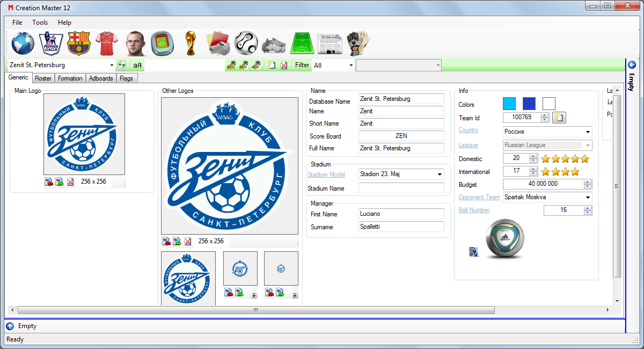Click the goalkeeper gloves icon
Viewport: 644px width, 349px height.
click(357, 43)
